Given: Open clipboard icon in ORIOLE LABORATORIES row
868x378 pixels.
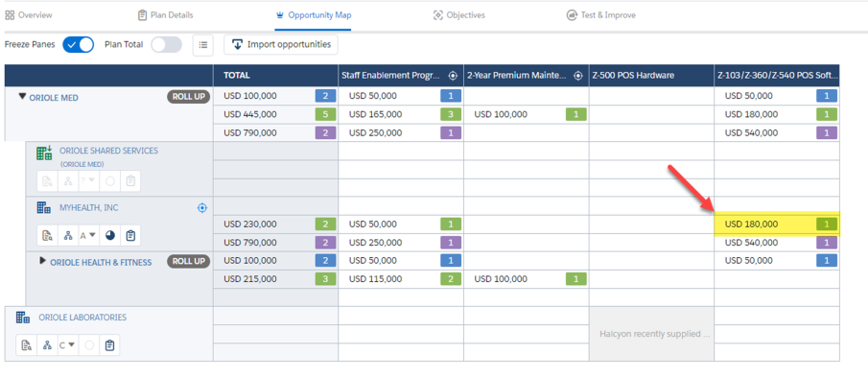Looking at the screenshot, I should [109, 345].
